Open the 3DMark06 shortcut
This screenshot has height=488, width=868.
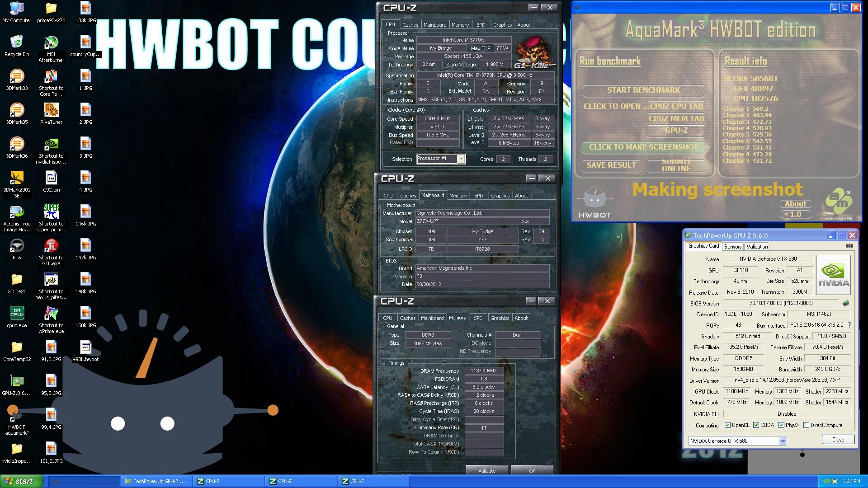click(17, 148)
